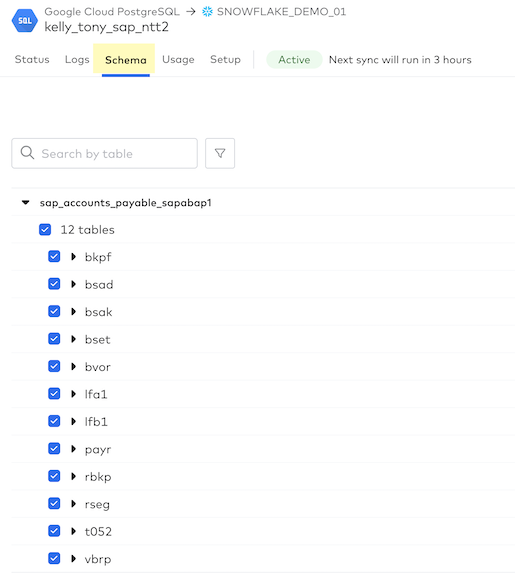Click the SNOWFLAKE_DEMO_01 destination name
The image size is (515, 575).
281,12
